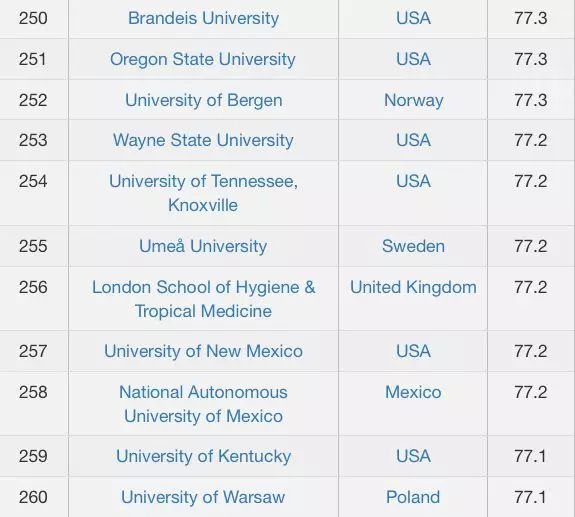Open the University of Warsaw link
The image size is (575, 517).
pos(203,498)
